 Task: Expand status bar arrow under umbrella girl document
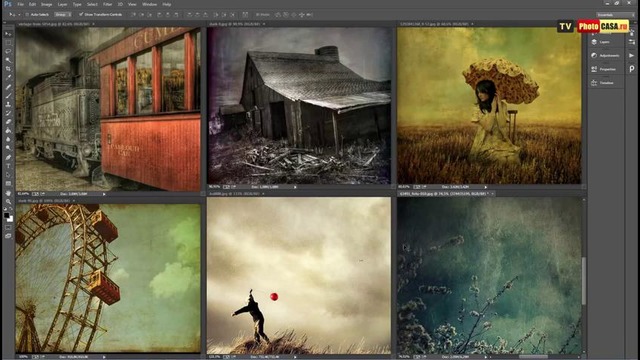[x=486, y=187]
